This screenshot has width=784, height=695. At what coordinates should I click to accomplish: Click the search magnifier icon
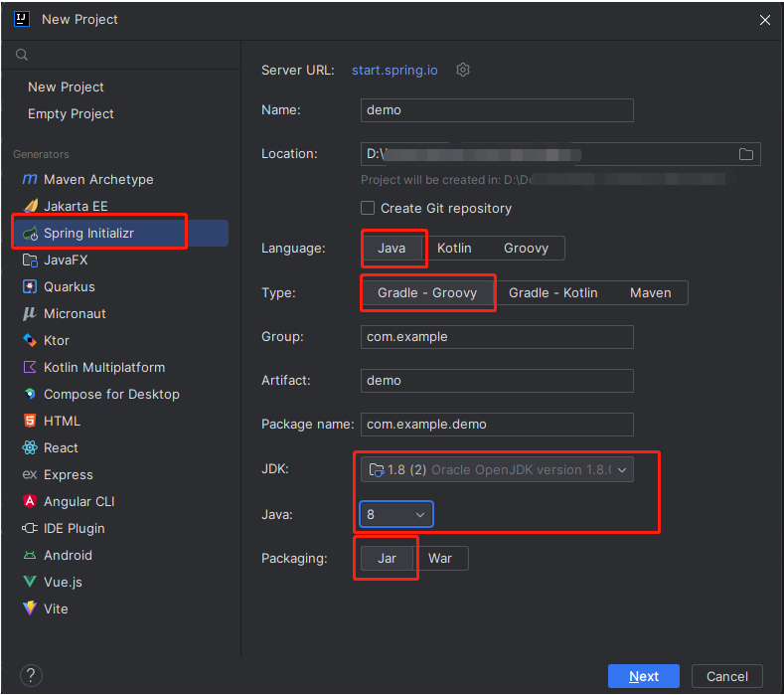(x=22, y=55)
